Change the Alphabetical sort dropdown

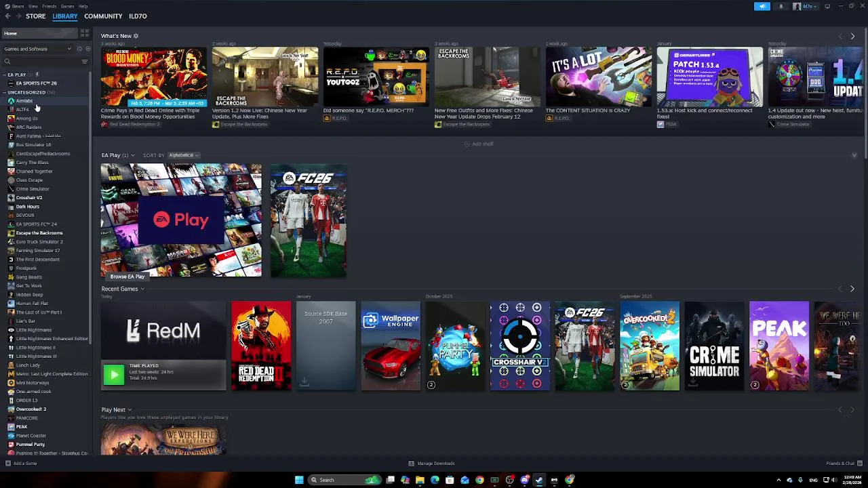183,155
